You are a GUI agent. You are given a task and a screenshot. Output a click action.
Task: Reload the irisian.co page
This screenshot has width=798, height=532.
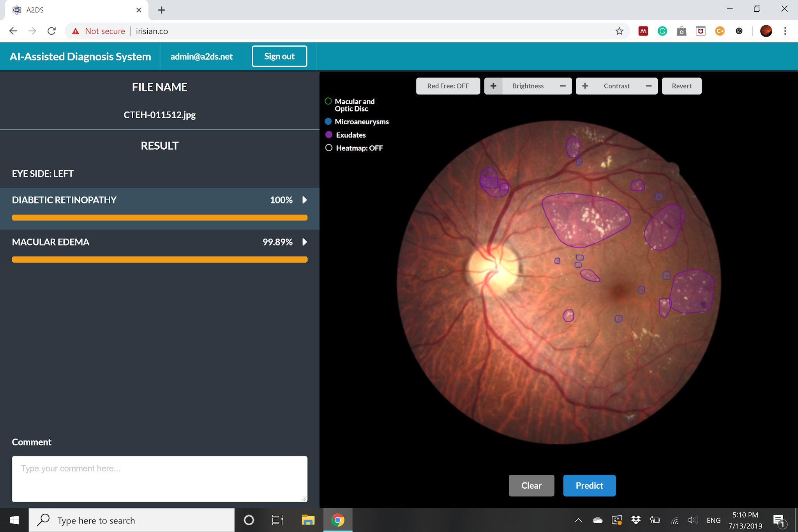tap(51, 31)
